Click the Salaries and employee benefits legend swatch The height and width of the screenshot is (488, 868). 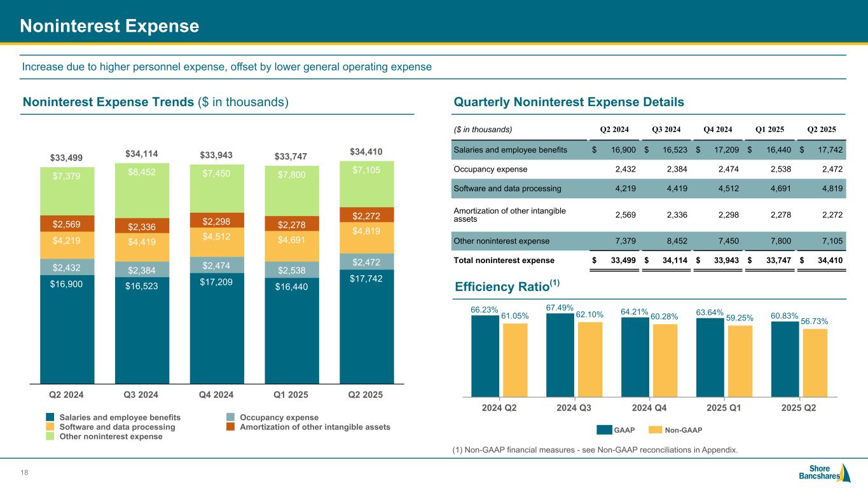[50, 417]
